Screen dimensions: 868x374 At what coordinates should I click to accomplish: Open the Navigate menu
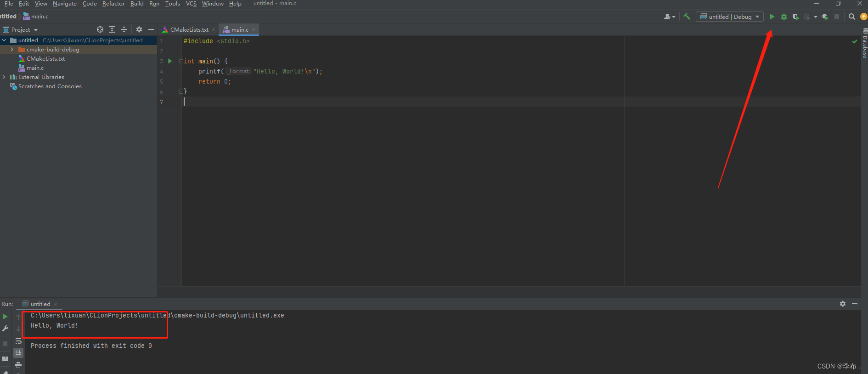[x=65, y=4]
